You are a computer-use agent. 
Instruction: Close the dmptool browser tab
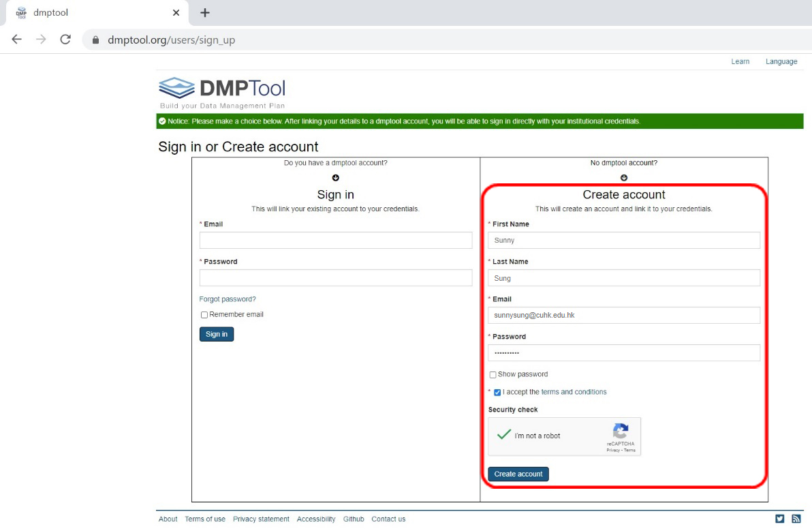[x=176, y=12]
